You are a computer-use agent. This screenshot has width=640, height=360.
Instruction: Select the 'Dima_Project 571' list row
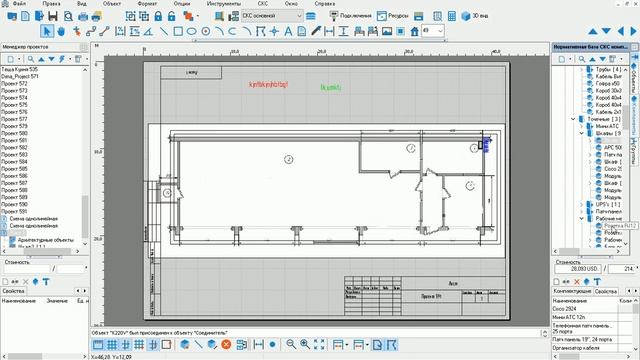point(20,76)
